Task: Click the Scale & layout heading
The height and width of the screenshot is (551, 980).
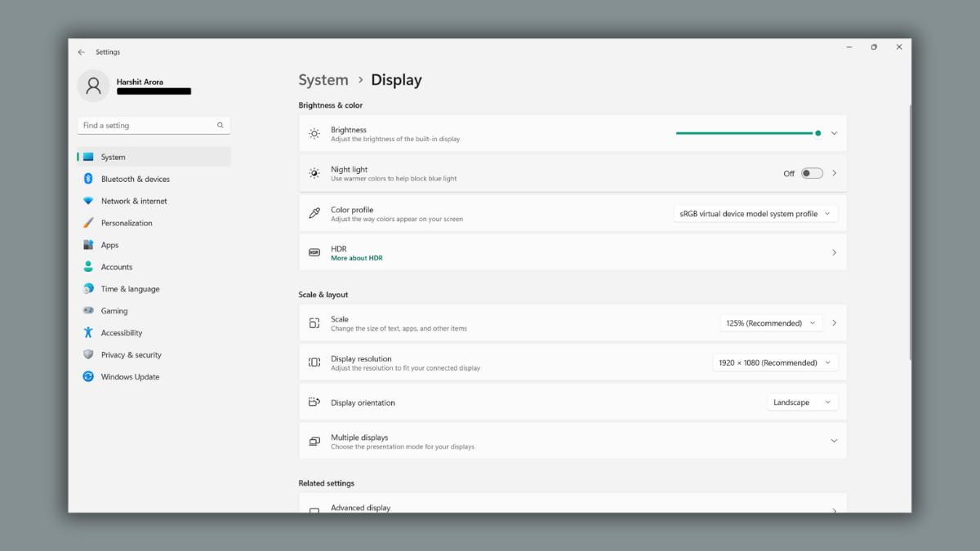Action: tap(323, 295)
